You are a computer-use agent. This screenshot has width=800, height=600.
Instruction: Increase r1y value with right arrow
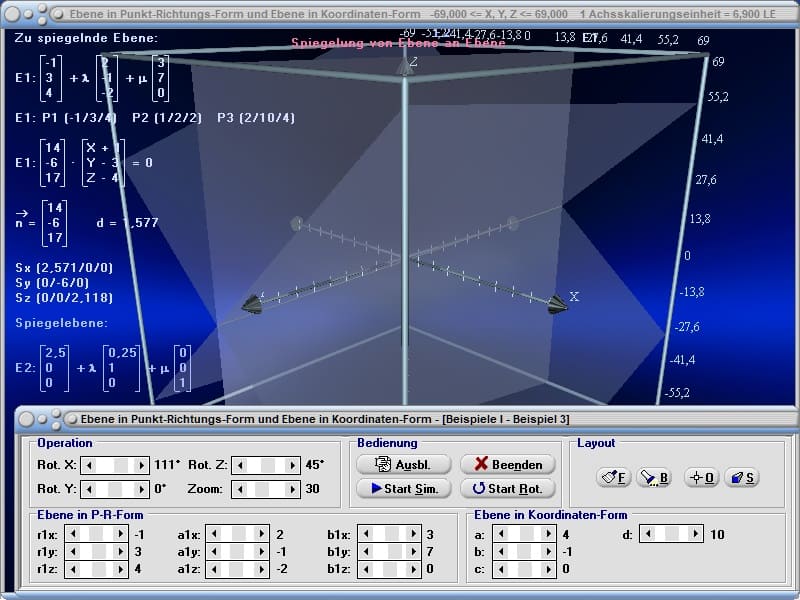pyautogui.click(x=121, y=552)
